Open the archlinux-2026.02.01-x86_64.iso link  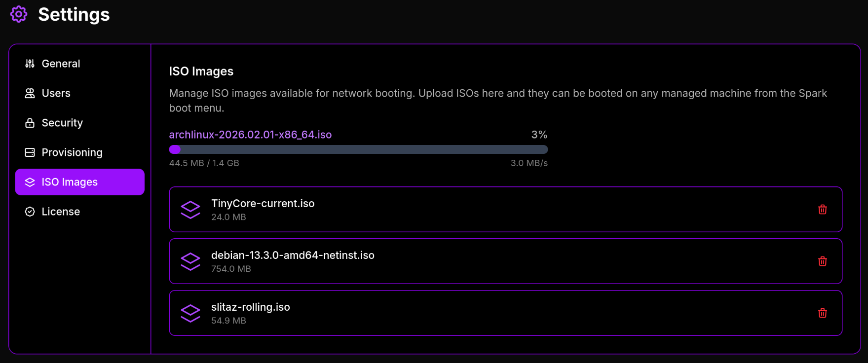pyautogui.click(x=250, y=134)
